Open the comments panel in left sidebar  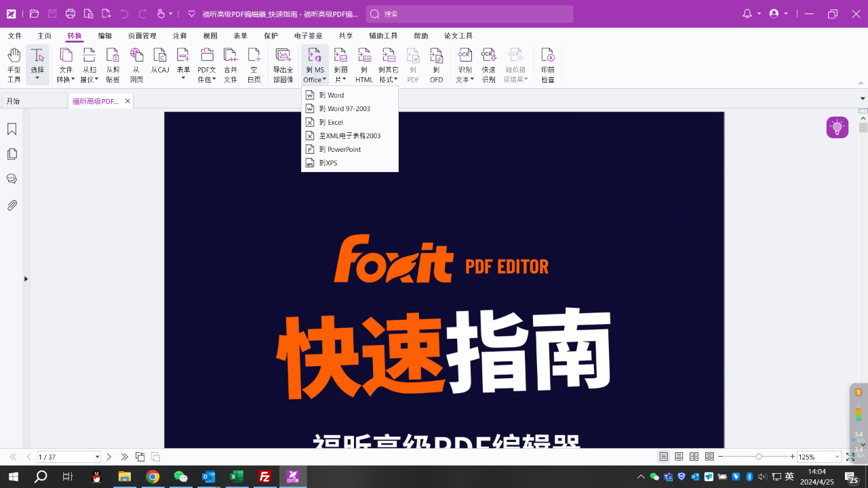coord(12,179)
